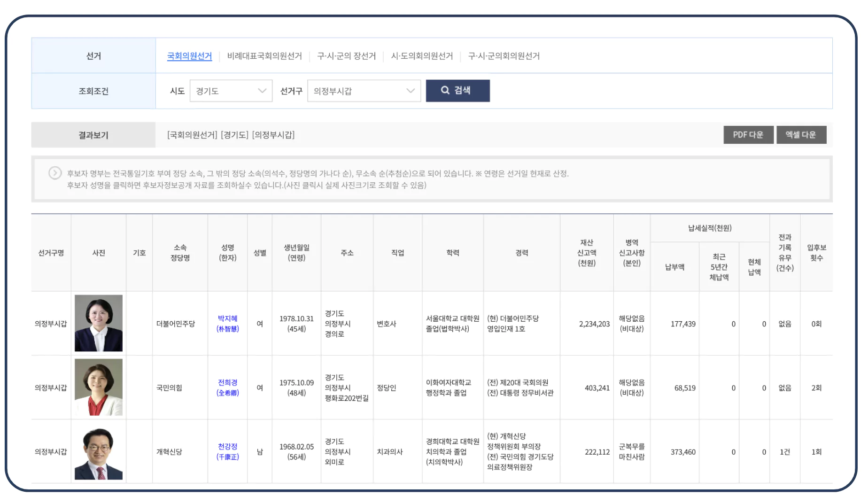This screenshot has width=868, height=496.
Task: Expand the 선거구 dropdown showing 의정부시갑
Action: point(364,91)
